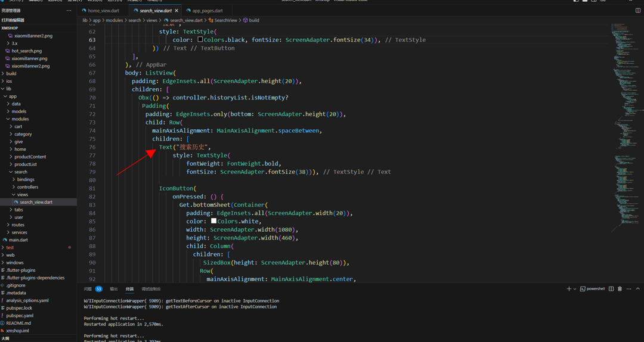This screenshot has height=342, width=644.
Task: Add a new terminal with plus icon
Action: (x=568, y=289)
